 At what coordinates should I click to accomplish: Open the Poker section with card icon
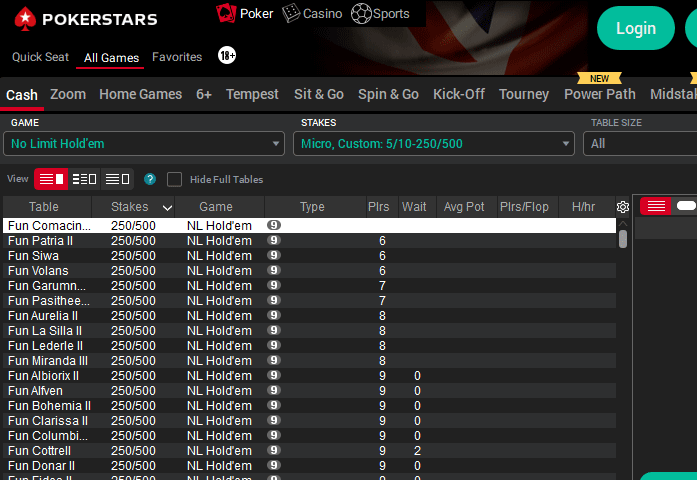pos(244,13)
